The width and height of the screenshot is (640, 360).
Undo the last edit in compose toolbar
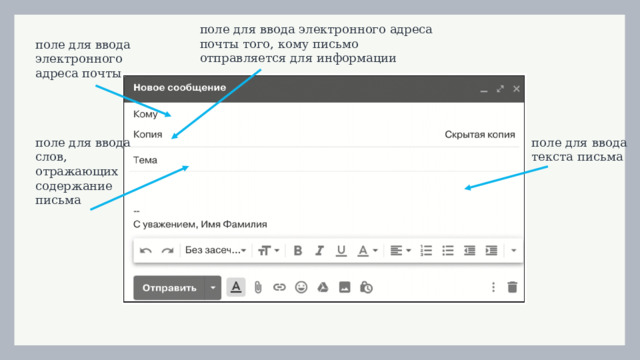[x=146, y=251]
